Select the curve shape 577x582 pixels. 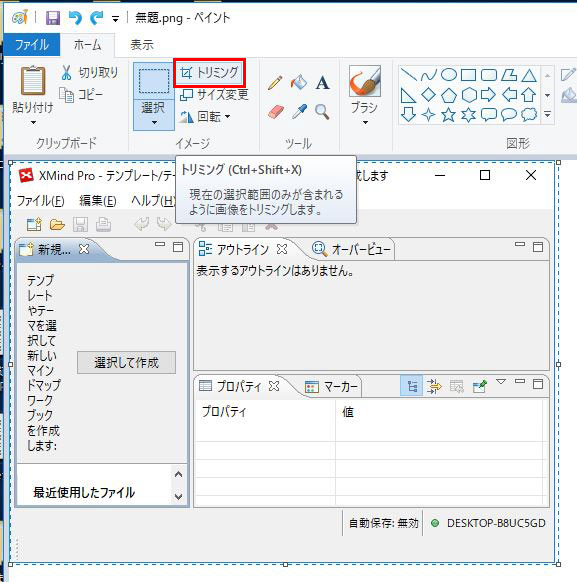(x=429, y=75)
